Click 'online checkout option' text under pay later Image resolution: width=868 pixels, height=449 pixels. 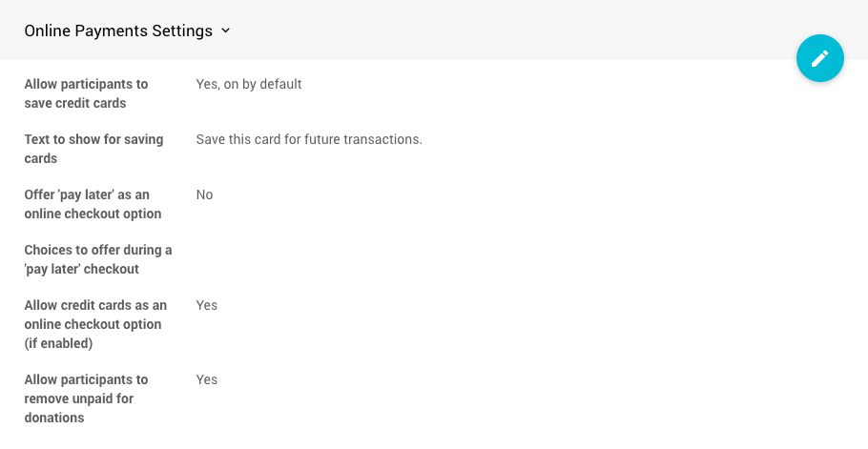(93, 214)
